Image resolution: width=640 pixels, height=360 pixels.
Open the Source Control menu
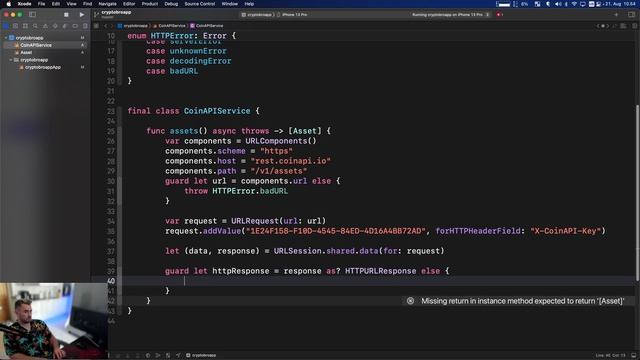click(x=200, y=4)
